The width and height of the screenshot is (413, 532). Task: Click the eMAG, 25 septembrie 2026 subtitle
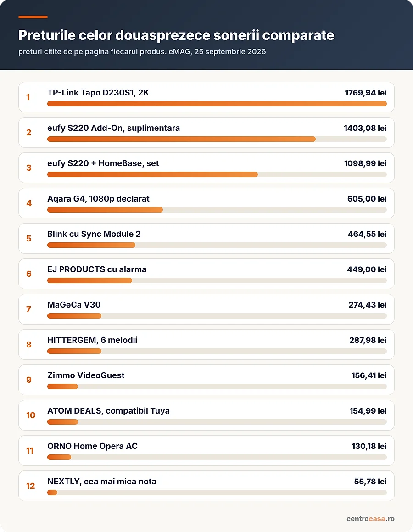[217, 51]
